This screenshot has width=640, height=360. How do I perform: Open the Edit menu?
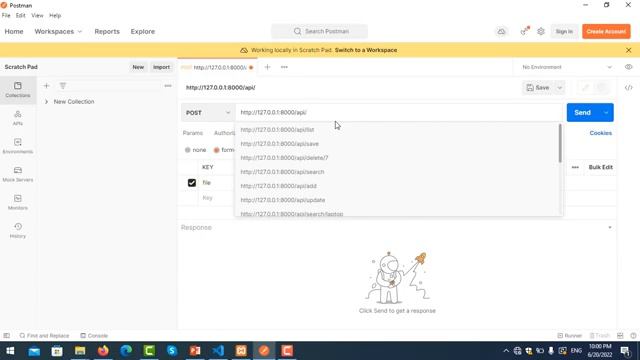coord(20,16)
